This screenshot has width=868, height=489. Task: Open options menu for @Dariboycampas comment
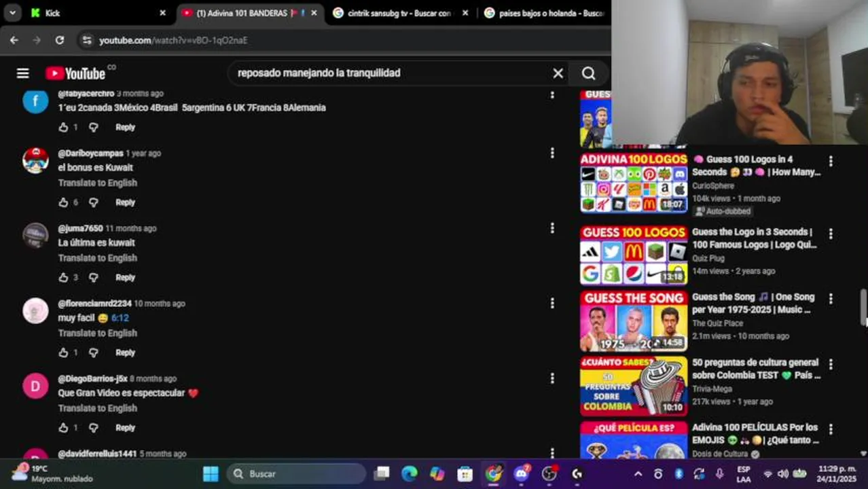tap(552, 153)
